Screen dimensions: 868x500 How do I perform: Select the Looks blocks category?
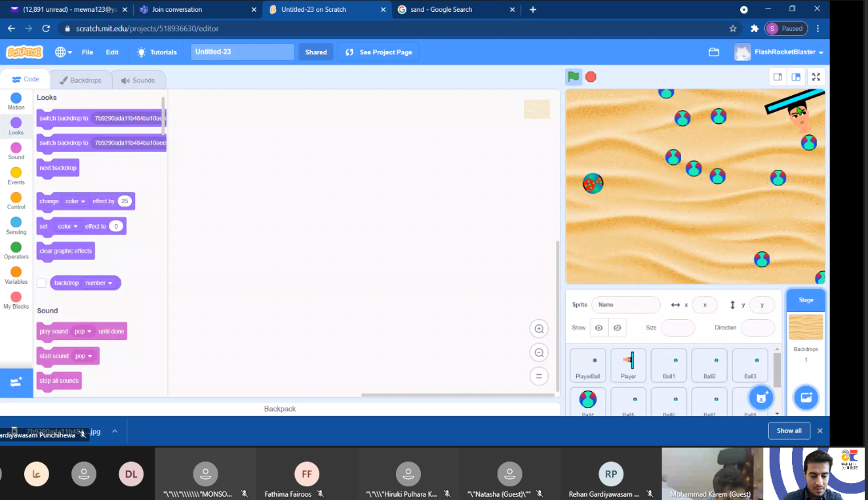(x=16, y=126)
